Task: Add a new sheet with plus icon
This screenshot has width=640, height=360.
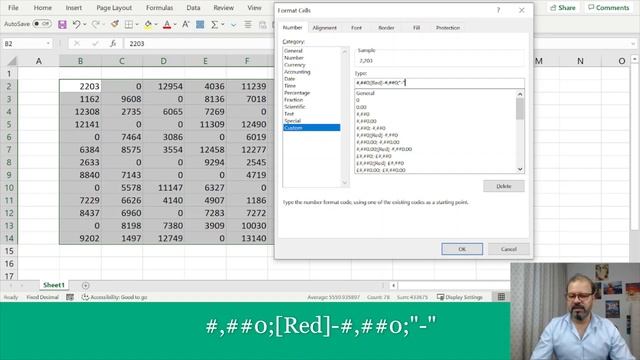Action: 85,285
